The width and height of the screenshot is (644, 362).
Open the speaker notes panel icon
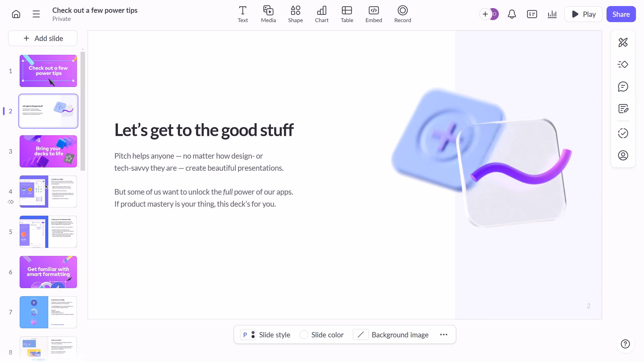point(532,14)
